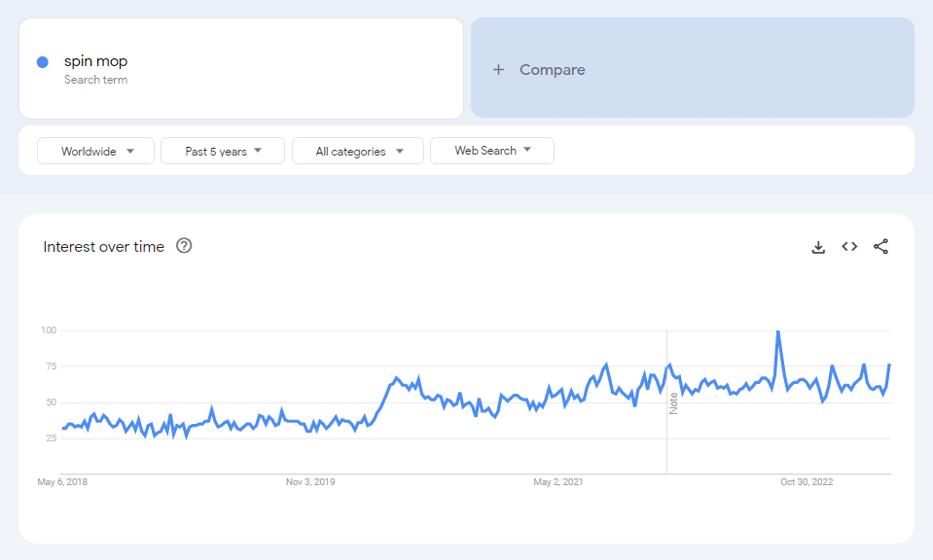Open the Web Search type dropdown

(x=491, y=151)
